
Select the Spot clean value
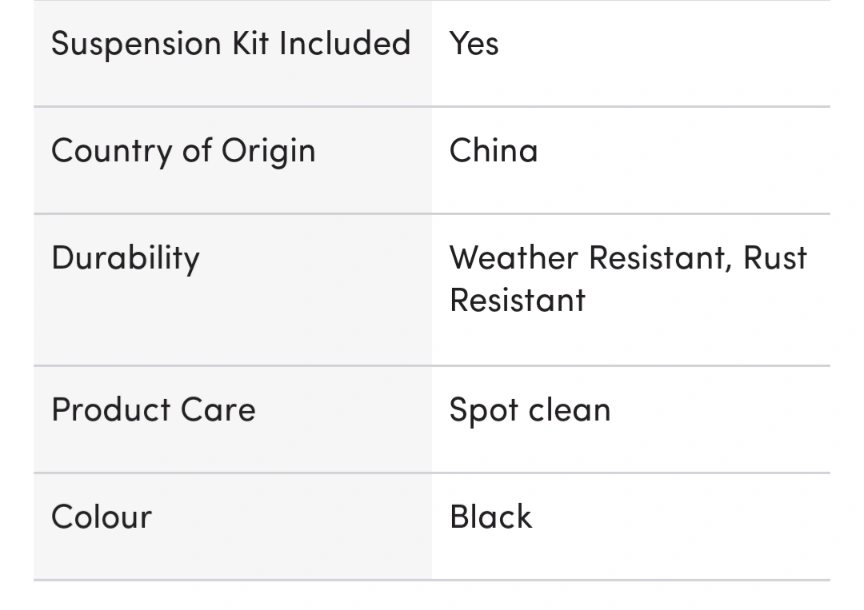coord(530,411)
